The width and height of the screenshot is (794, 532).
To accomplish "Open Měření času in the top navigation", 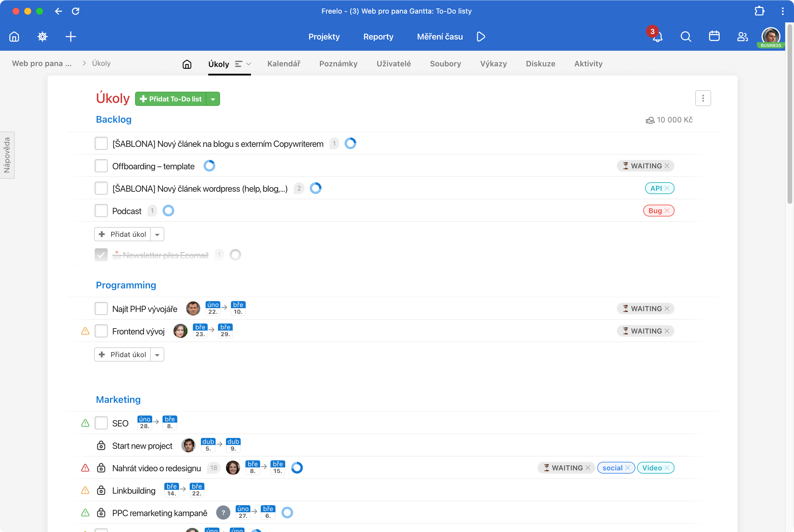I will (440, 37).
